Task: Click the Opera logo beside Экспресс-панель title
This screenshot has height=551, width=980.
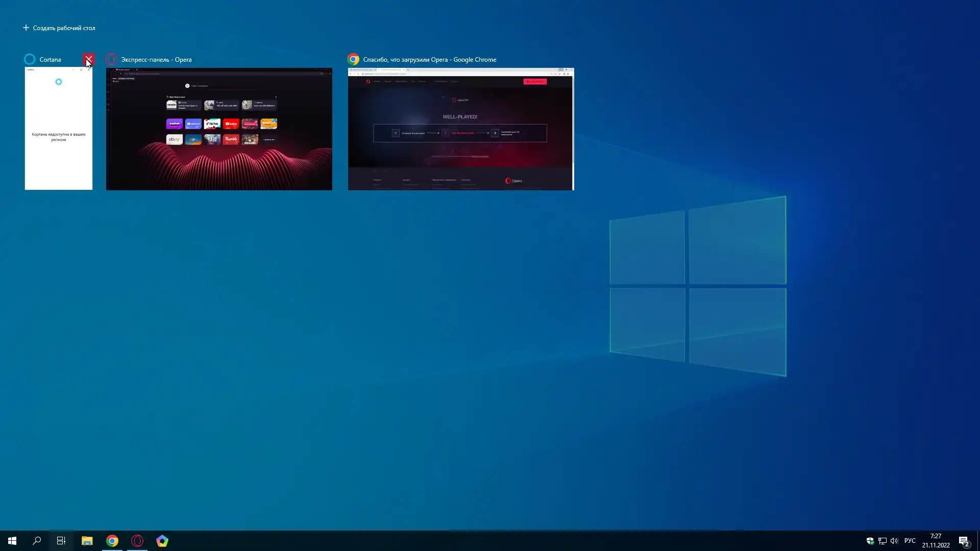Action: click(x=111, y=60)
